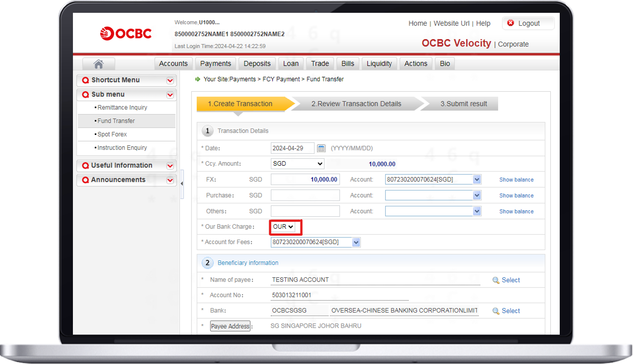This screenshot has height=364, width=633.
Task: Expand Announcements chevron
Action: [x=170, y=180]
